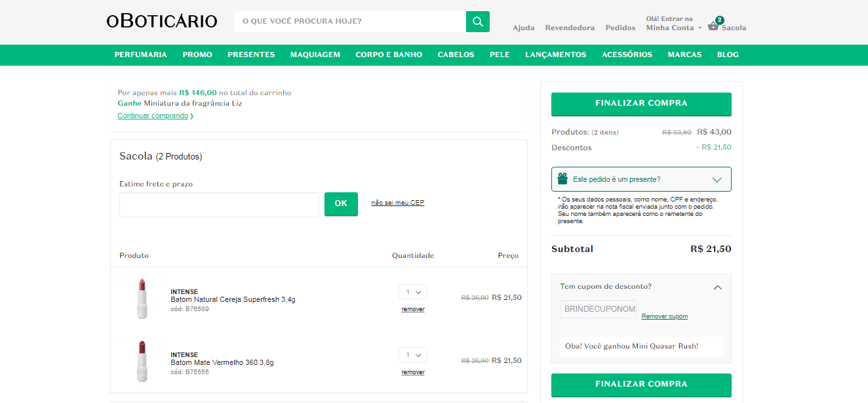This screenshot has height=403, width=868.
Task: Open the Presentes menu
Action: tap(251, 54)
